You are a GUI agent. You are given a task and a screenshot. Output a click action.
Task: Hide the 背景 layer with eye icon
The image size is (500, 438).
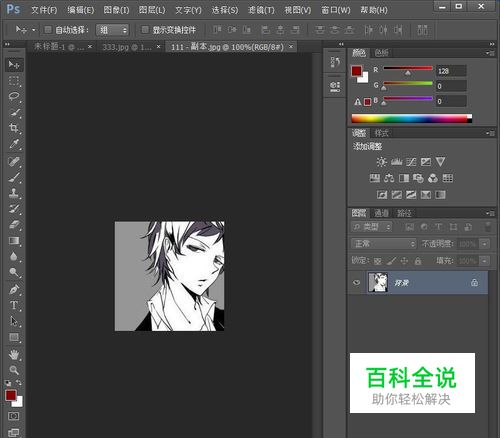pyautogui.click(x=357, y=283)
